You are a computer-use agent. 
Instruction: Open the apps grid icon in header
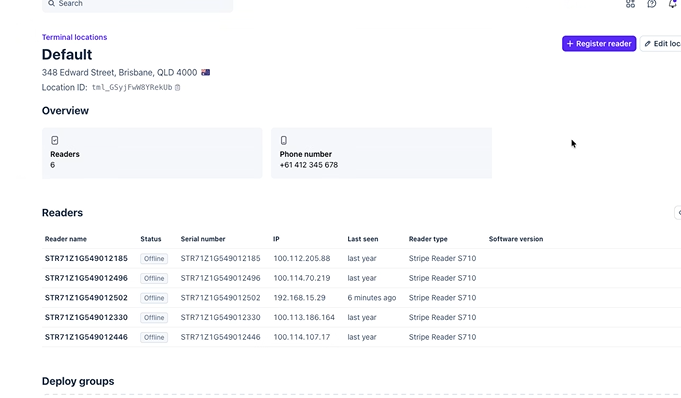[630, 4]
